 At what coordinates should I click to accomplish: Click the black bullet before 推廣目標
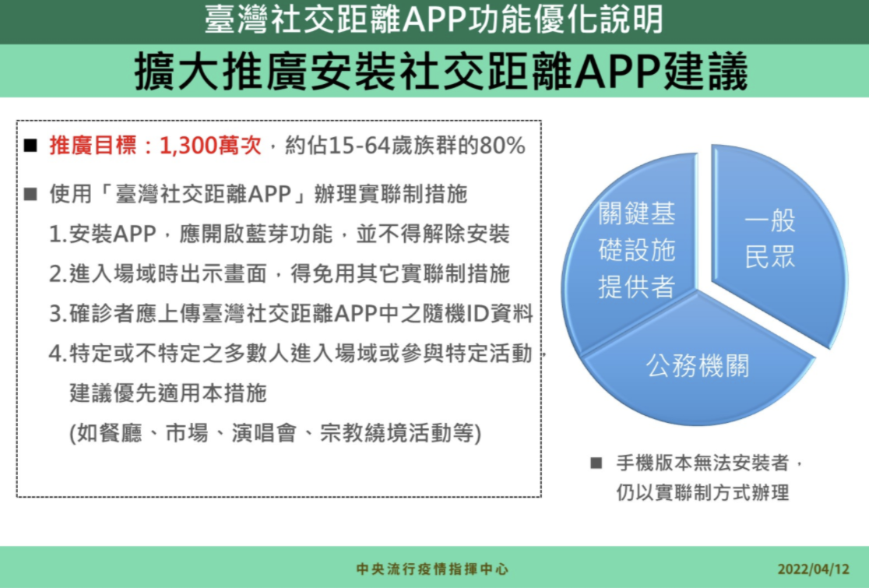pyautogui.click(x=31, y=146)
